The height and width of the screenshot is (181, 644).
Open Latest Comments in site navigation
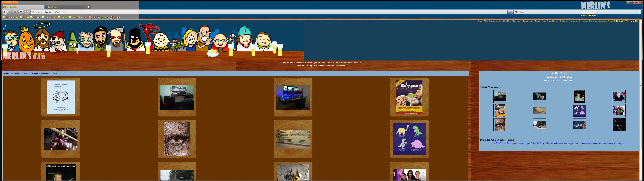point(571,21)
